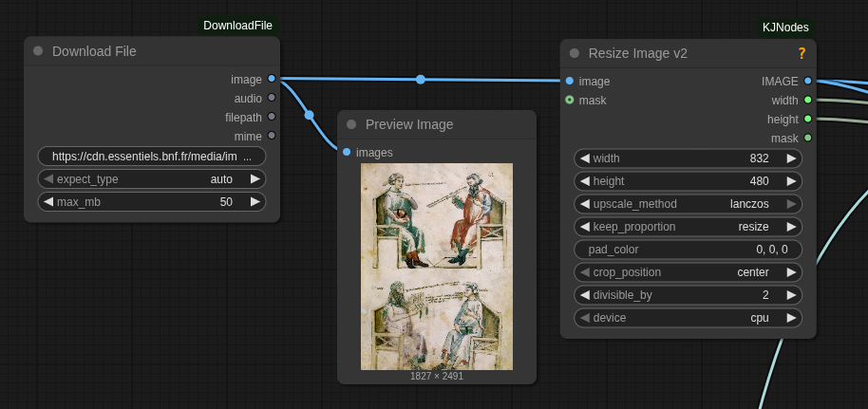Decrease expect_type with the left arrow
868x409 pixels.
click(x=48, y=179)
